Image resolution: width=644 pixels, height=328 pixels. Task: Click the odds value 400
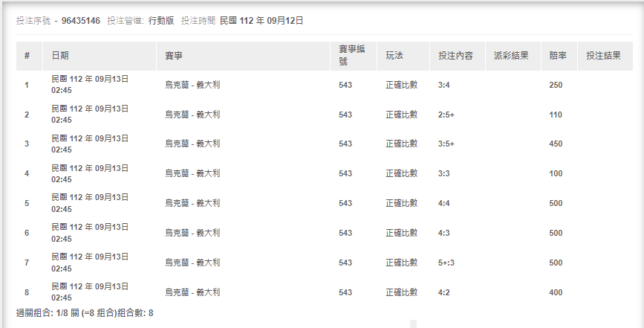[556, 292]
